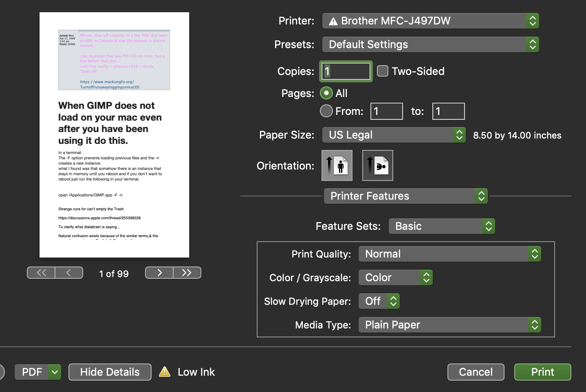
Task: Go to the previous preview page
Action: coord(69,273)
